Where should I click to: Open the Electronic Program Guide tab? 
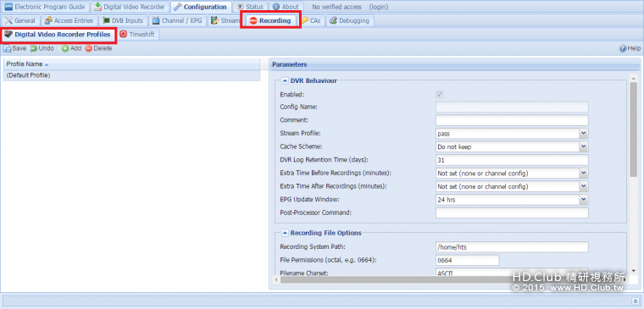[45, 7]
